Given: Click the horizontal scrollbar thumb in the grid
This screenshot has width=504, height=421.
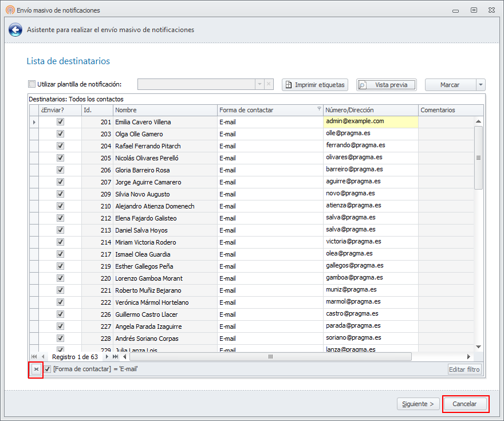Looking at the screenshot, I should 270,357.
